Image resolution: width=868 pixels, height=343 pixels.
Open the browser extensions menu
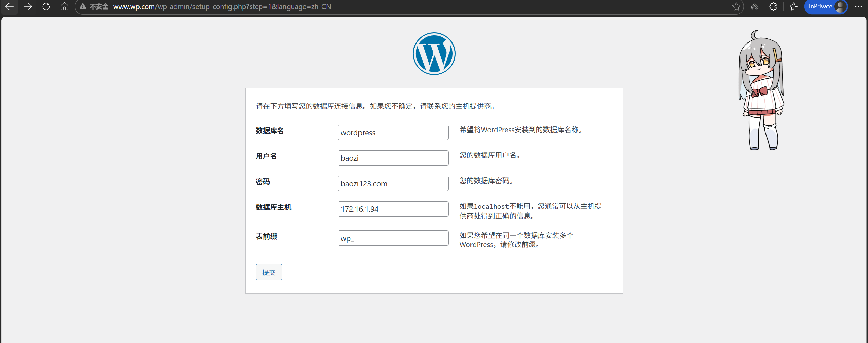(x=773, y=6)
